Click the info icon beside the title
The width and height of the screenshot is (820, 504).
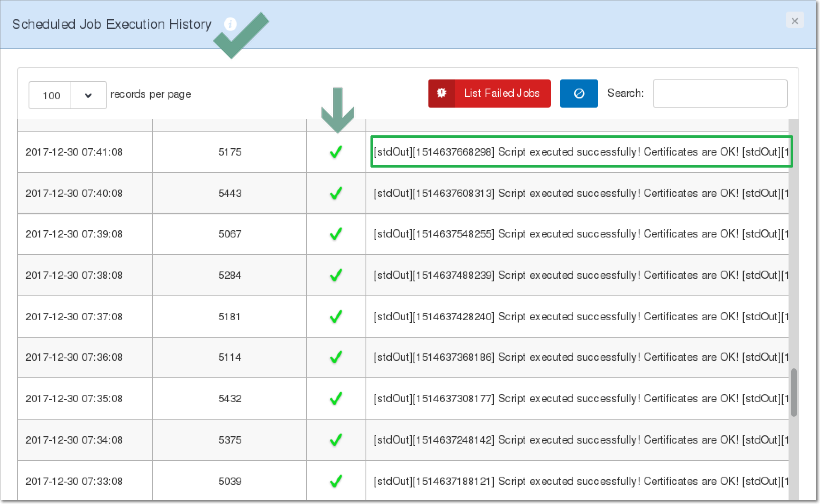pyautogui.click(x=230, y=24)
